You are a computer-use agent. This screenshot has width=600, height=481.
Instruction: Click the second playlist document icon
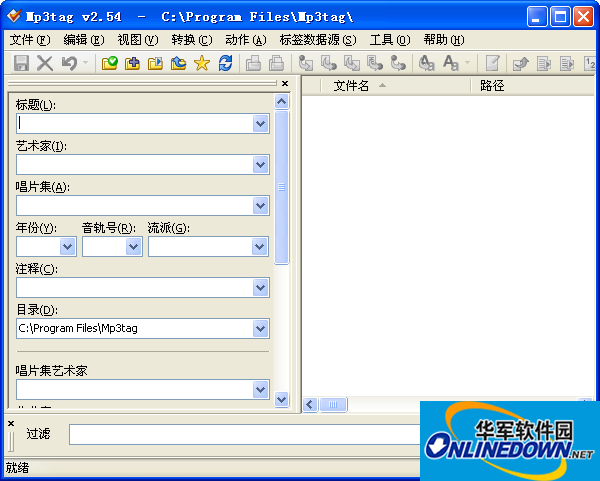tap(567, 63)
